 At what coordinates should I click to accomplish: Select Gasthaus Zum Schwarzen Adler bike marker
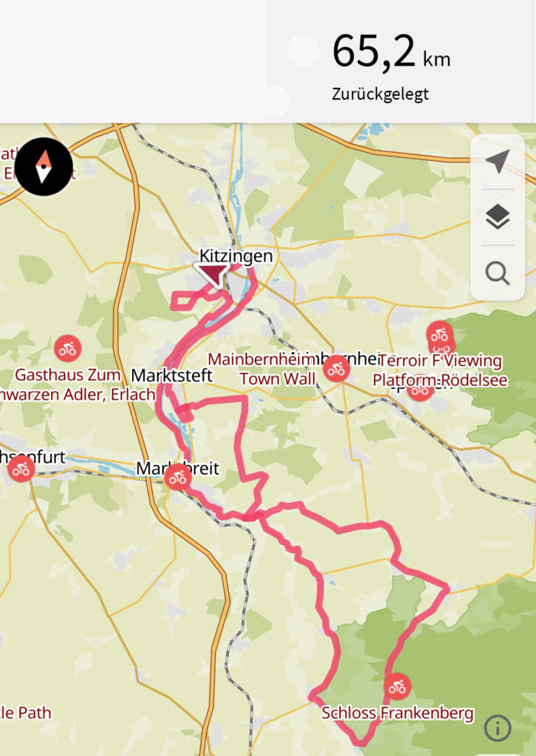(x=67, y=348)
